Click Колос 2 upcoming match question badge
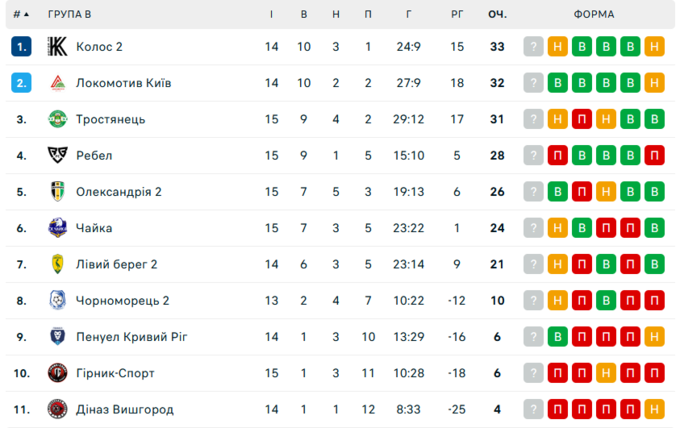This screenshot has width=680, height=428. [x=534, y=47]
